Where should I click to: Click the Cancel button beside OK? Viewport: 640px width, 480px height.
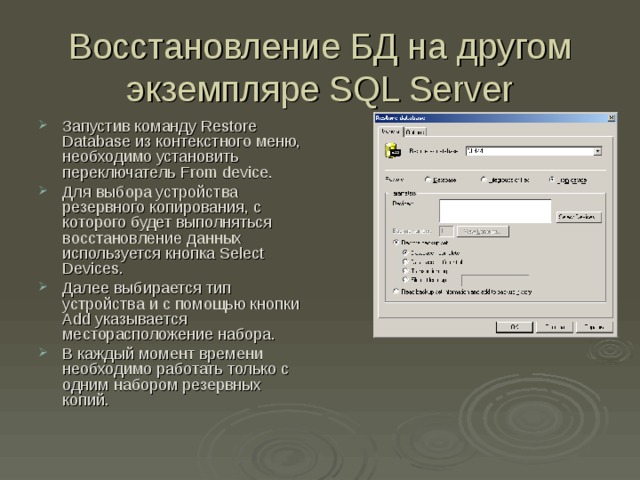coord(554,327)
